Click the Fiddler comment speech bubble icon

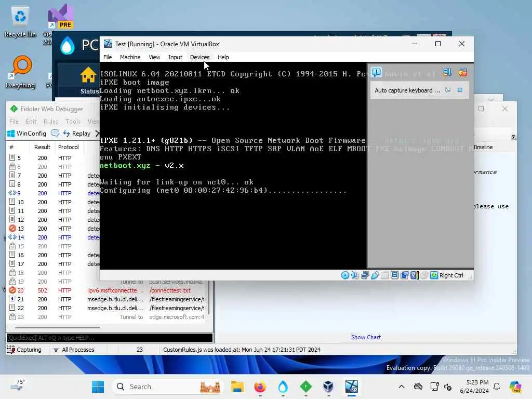click(x=55, y=134)
